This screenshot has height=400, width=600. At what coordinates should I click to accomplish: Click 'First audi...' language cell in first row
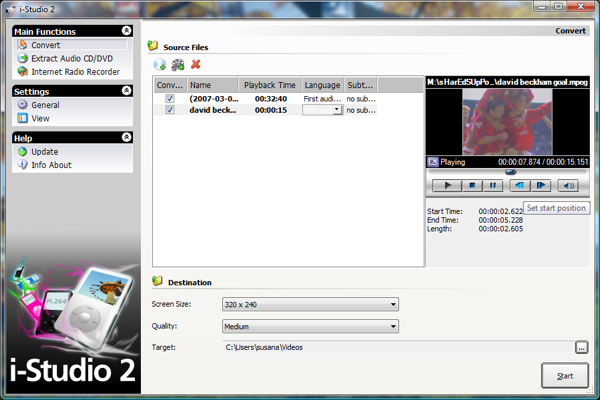coord(322,99)
